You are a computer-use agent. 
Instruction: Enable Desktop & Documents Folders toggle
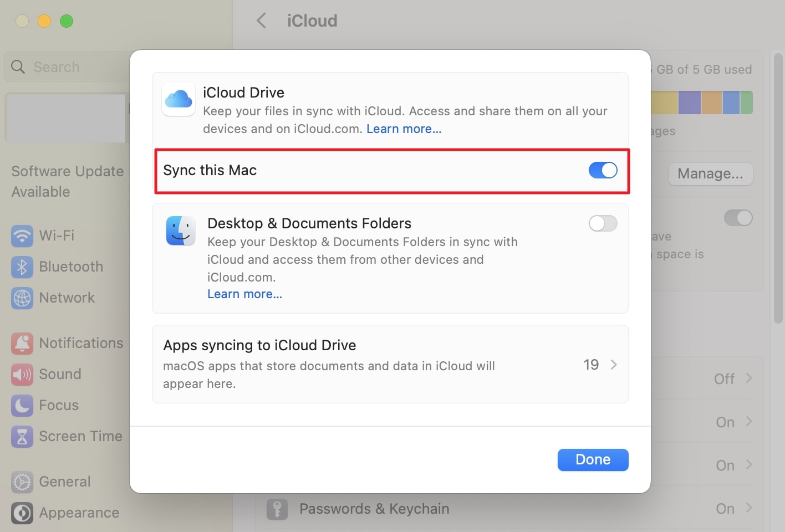click(x=603, y=223)
